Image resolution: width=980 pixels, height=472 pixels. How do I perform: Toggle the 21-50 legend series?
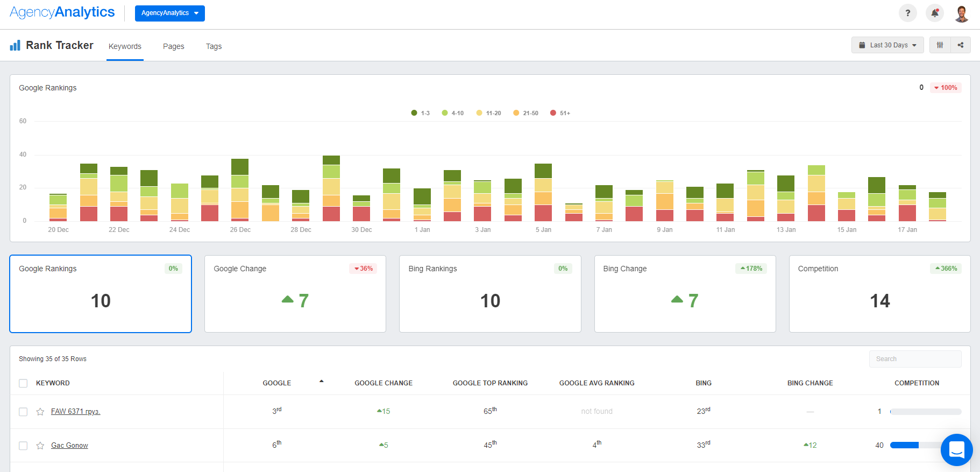525,113
